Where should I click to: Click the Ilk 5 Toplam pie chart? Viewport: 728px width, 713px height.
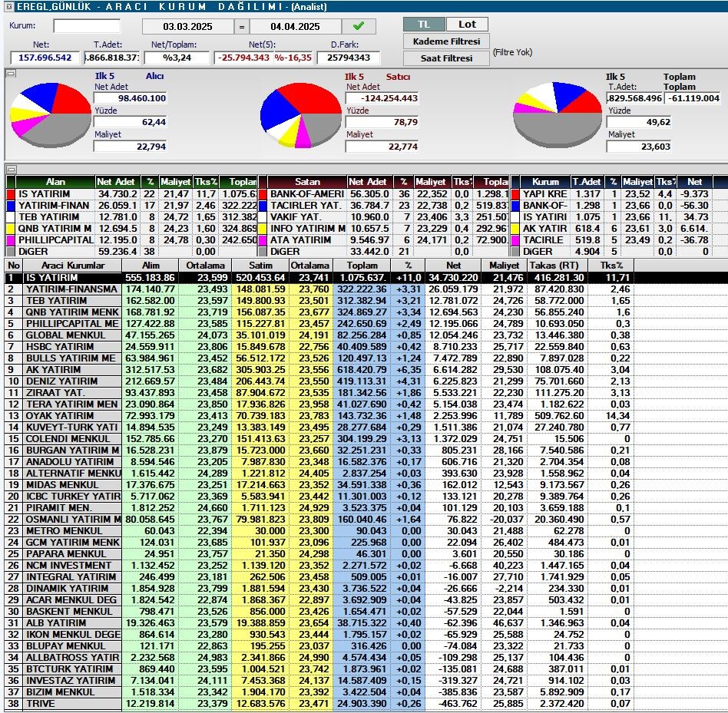pos(558,114)
